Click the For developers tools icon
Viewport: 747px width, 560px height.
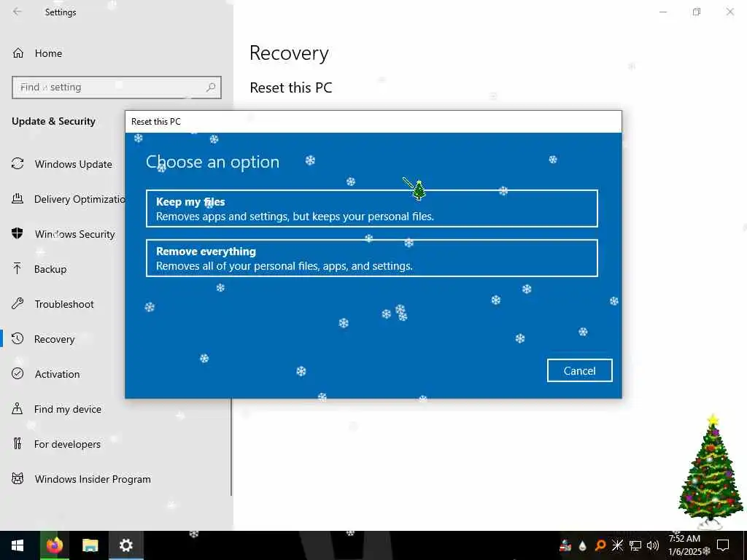click(x=18, y=443)
